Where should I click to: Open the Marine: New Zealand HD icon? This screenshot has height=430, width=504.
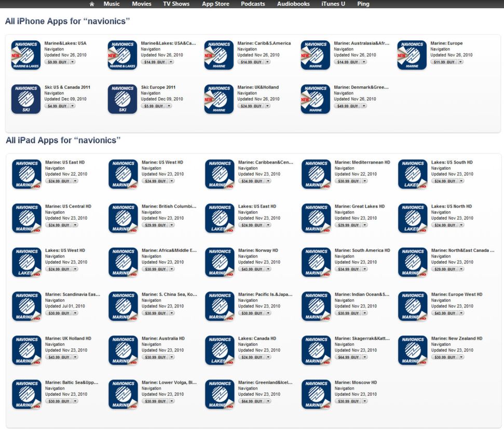(413, 350)
